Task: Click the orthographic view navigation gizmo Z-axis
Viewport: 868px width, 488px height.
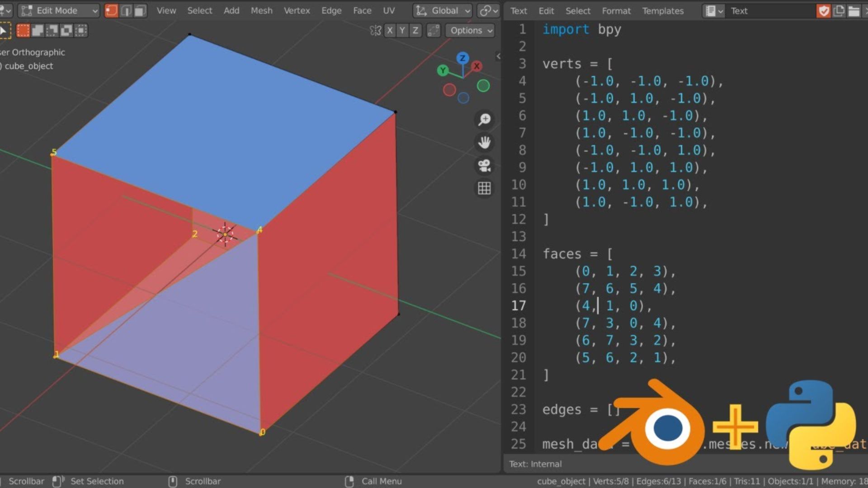Action: (462, 58)
